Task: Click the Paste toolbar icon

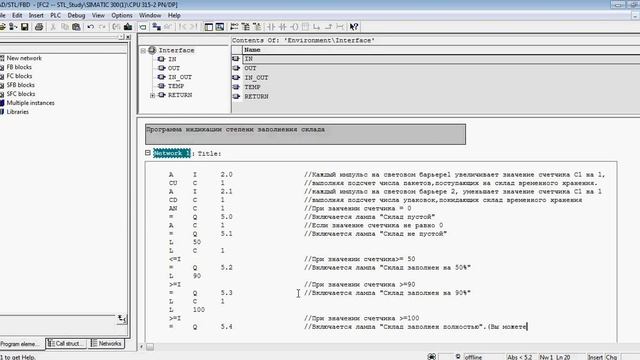Action: 76,27
